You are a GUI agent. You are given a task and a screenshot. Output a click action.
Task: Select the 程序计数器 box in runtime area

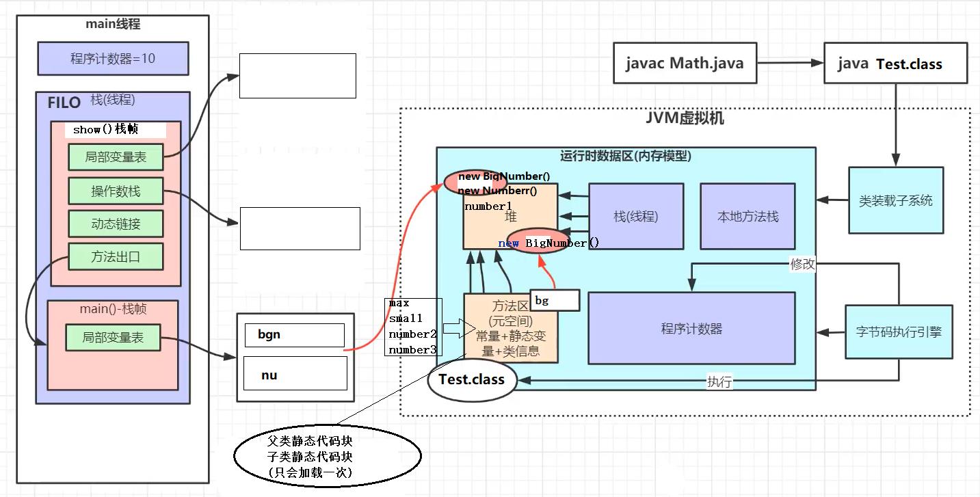(691, 328)
